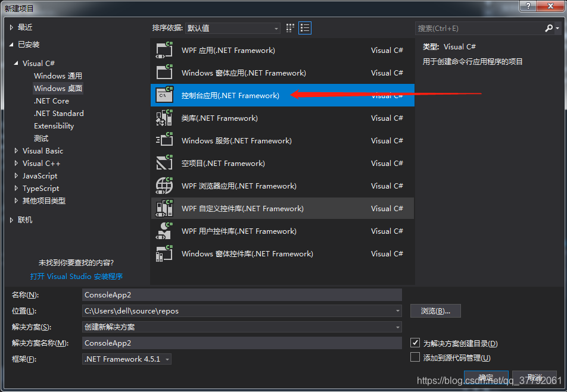Select 空项目(.NET Framework) template name
The image size is (567, 392).
coord(223,164)
